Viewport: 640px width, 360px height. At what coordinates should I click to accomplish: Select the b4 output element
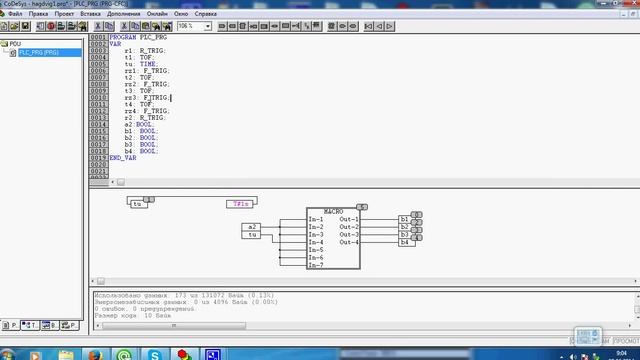pos(407,242)
